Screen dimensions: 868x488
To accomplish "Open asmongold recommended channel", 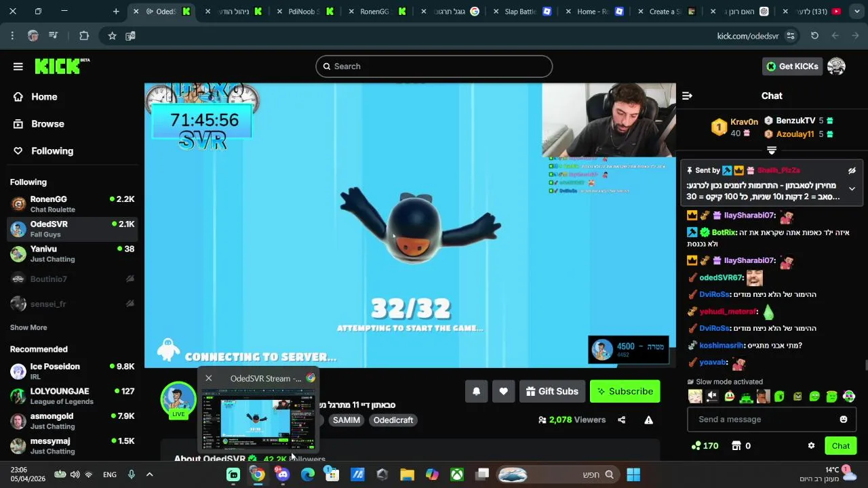I will (x=73, y=421).
